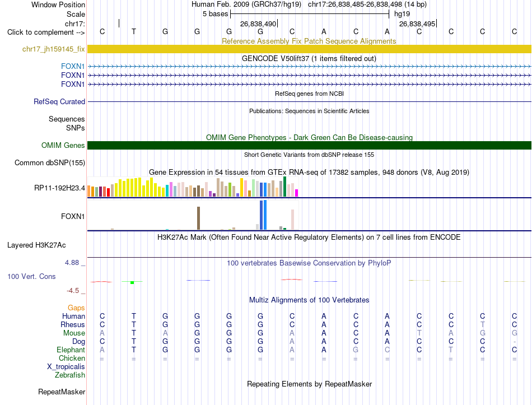Click the Window Position label
Screen dimensions: 532x405
click(x=58, y=4)
